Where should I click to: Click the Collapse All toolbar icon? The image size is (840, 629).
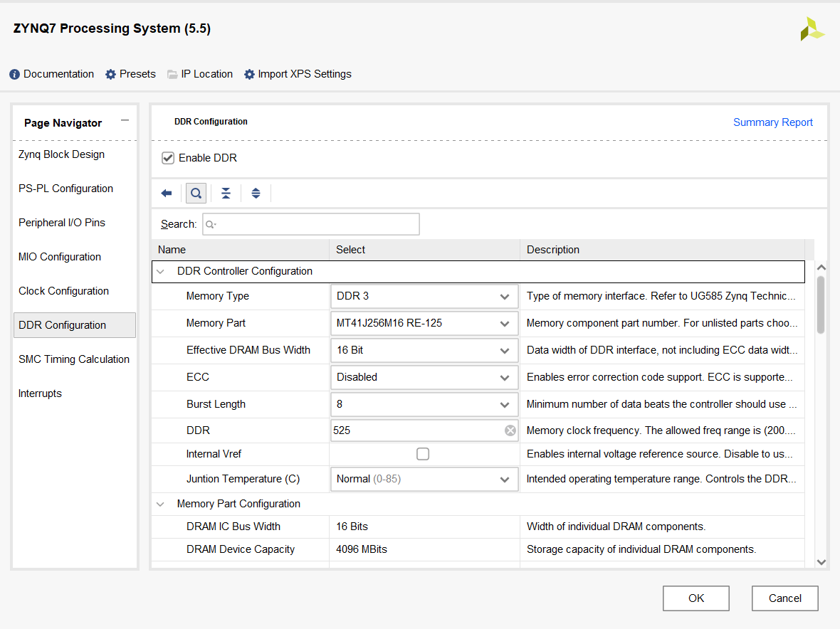[226, 194]
